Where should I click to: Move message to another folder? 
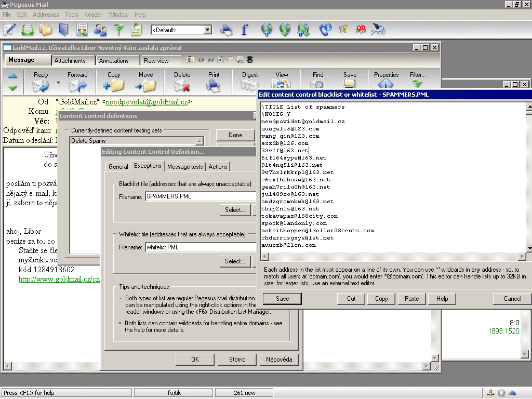click(145, 82)
